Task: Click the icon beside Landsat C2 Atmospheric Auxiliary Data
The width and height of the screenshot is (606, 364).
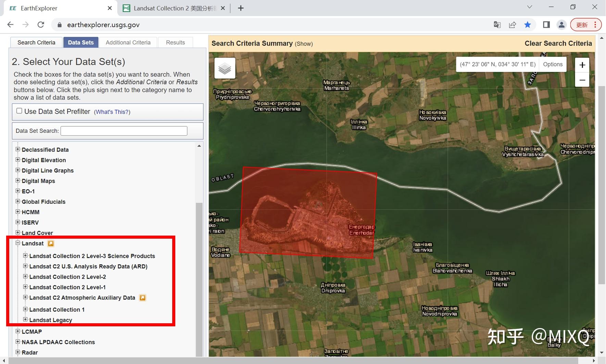Action: pos(142,298)
